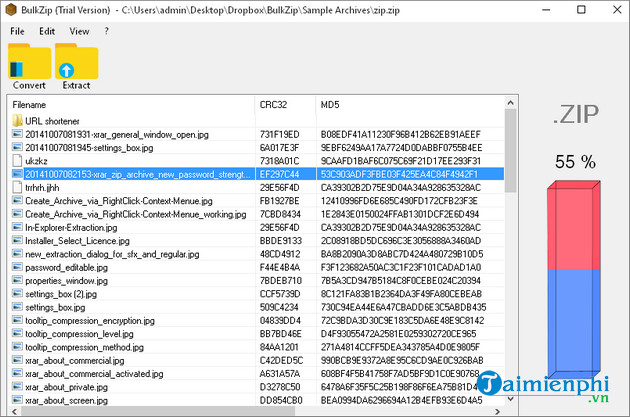Viewport: 630px width, 417px height.
Task: Click icon of new_extraction_dialog_for_sfx_and_regular.jpg
Action: pyautogui.click(x=17, y=254)
